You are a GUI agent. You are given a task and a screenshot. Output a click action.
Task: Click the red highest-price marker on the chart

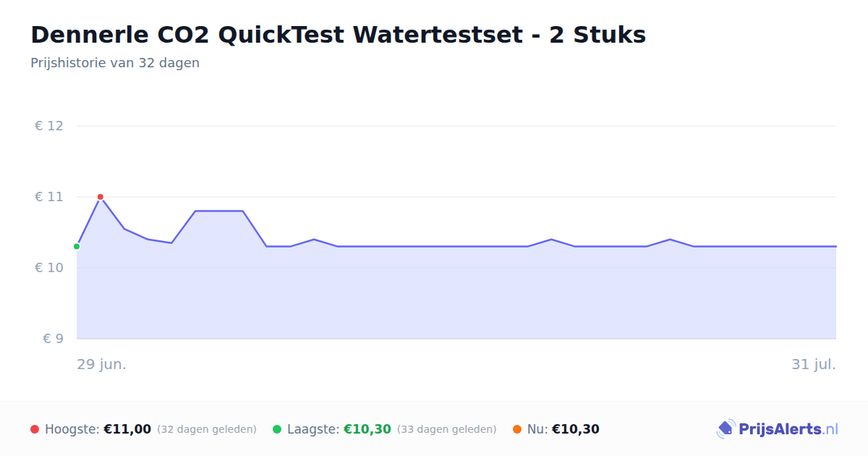(101, 197)
